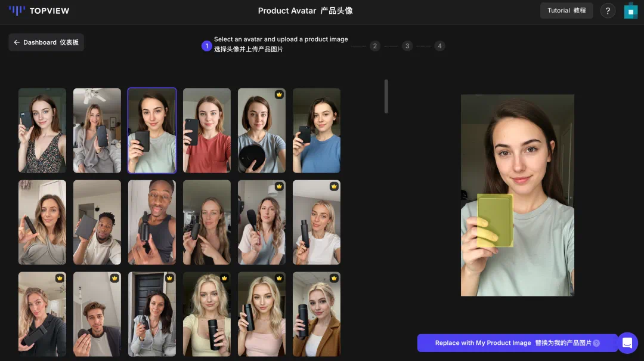Select the woman in blue t-shirt avatar
The height and width of the screenshot is (361, 644).
tap(317, 131)
